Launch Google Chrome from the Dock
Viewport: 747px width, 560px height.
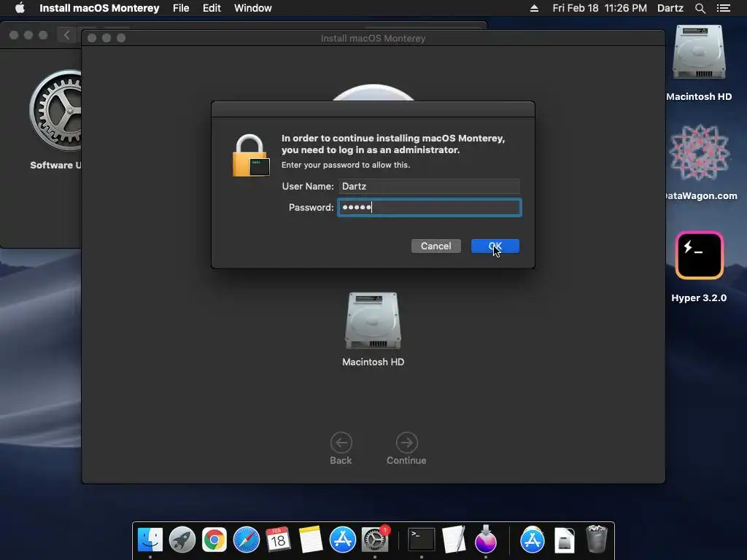coord(214,540)
